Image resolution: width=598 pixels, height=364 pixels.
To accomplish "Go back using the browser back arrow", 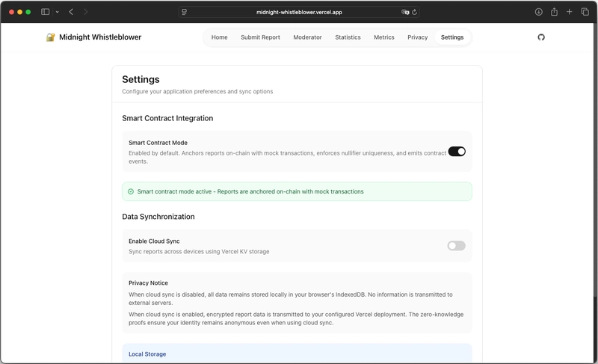I will click(71, 12).
